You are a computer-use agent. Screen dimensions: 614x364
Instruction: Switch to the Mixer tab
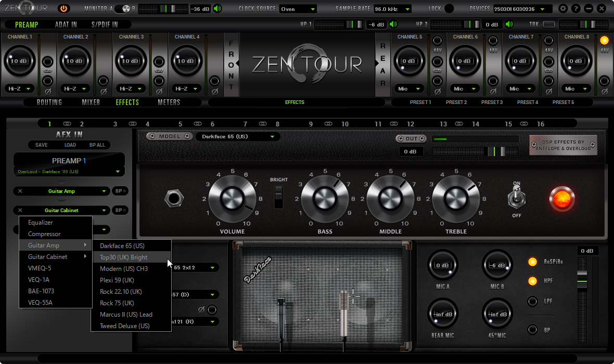click(x=91, y=102)
